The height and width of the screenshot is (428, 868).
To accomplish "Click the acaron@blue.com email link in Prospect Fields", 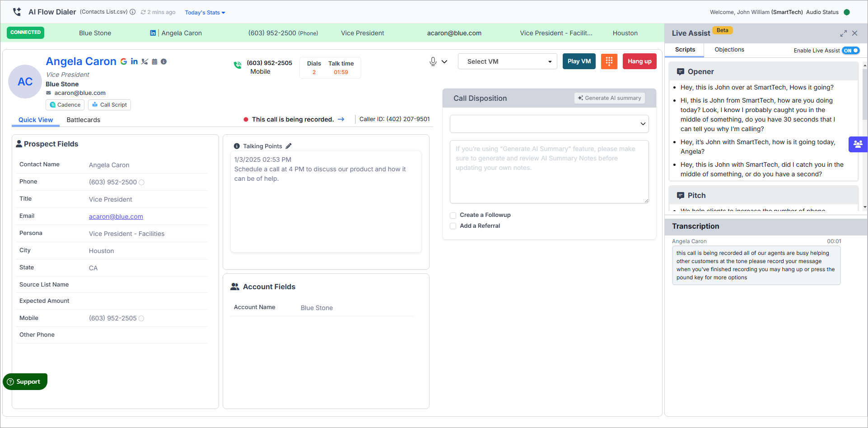I will 116,216.
